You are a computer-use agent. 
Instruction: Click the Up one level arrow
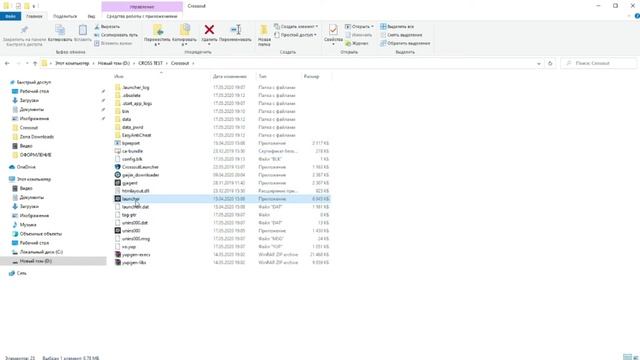(x=35, y=63)
